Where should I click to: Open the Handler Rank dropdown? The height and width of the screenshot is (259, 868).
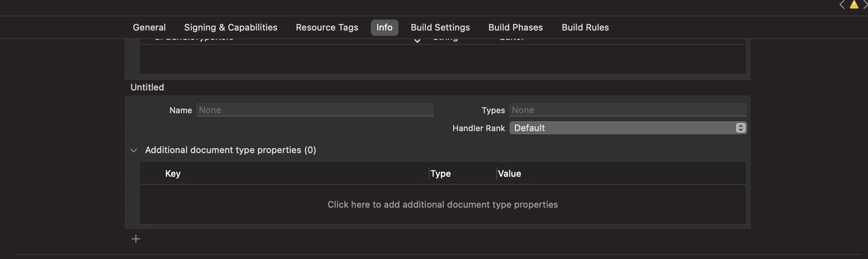628,128
